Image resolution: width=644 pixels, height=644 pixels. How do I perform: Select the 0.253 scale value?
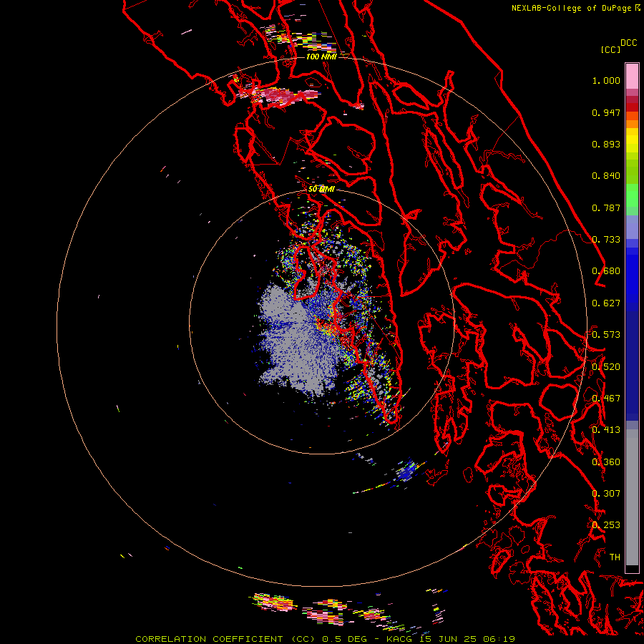[x=606, y=525]
